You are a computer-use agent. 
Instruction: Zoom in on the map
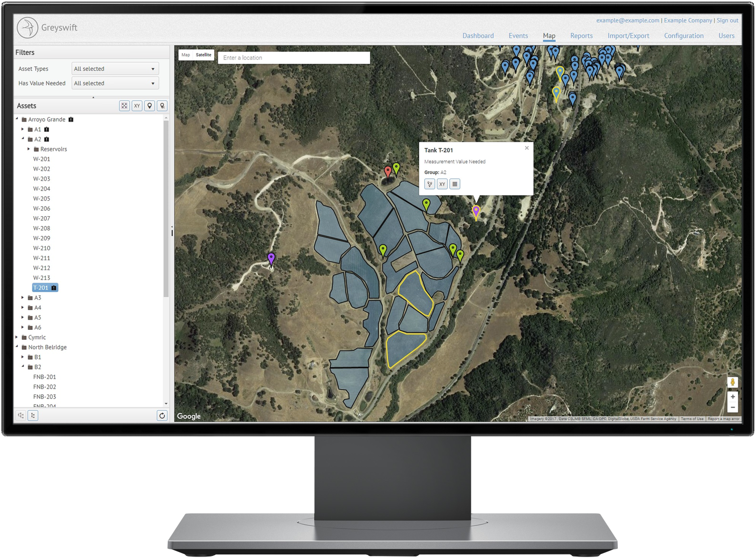click(733, 397)
